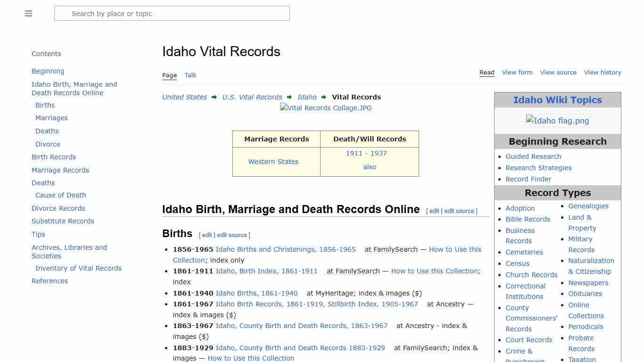Select the Idaho Wiki Topics header link

tap(558, 100)
